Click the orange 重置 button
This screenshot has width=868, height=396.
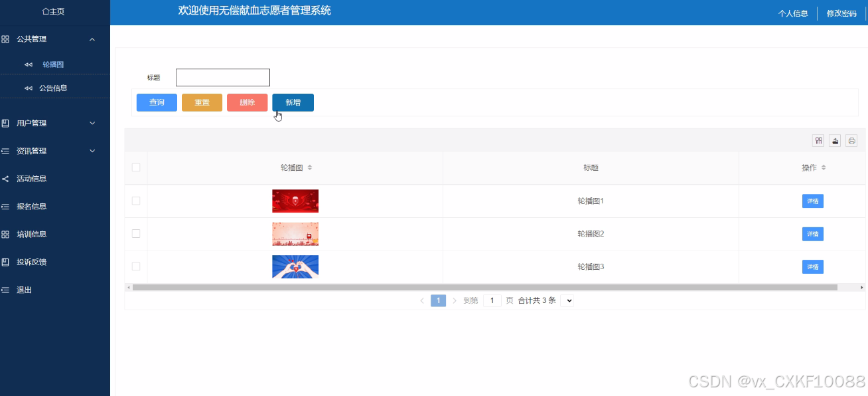(x=202, y=102)
